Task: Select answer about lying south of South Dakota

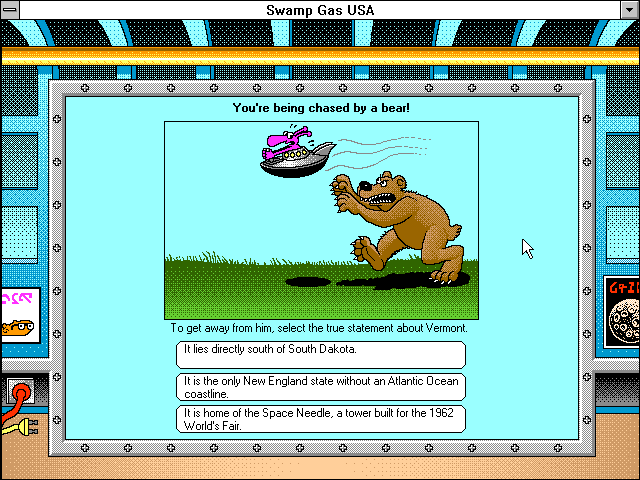Action: coord(321,355)
